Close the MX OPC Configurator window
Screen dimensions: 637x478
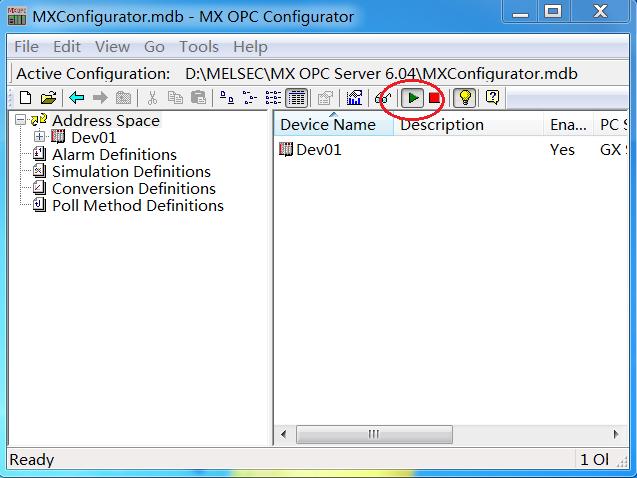(x=600, y=11)
